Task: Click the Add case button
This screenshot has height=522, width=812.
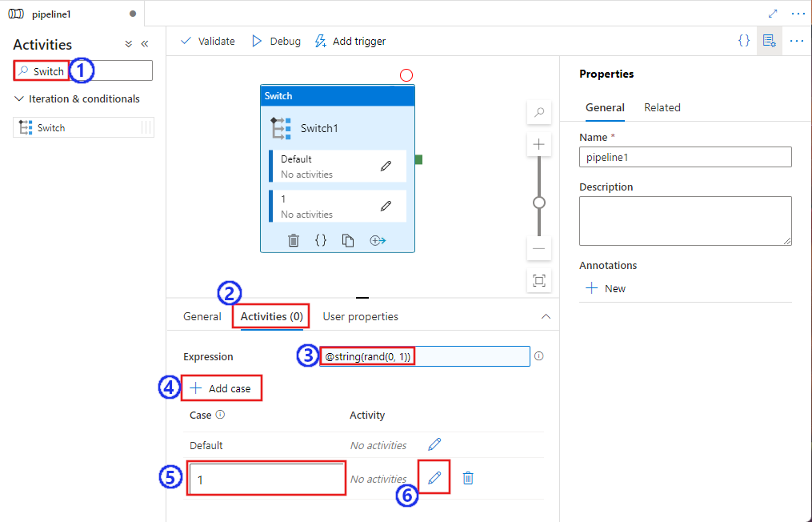Action: (222, 387)
